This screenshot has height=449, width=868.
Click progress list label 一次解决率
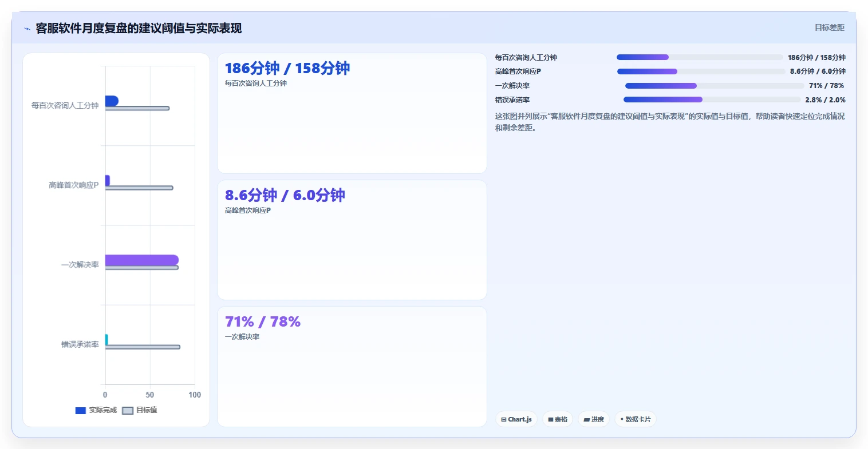512,86
